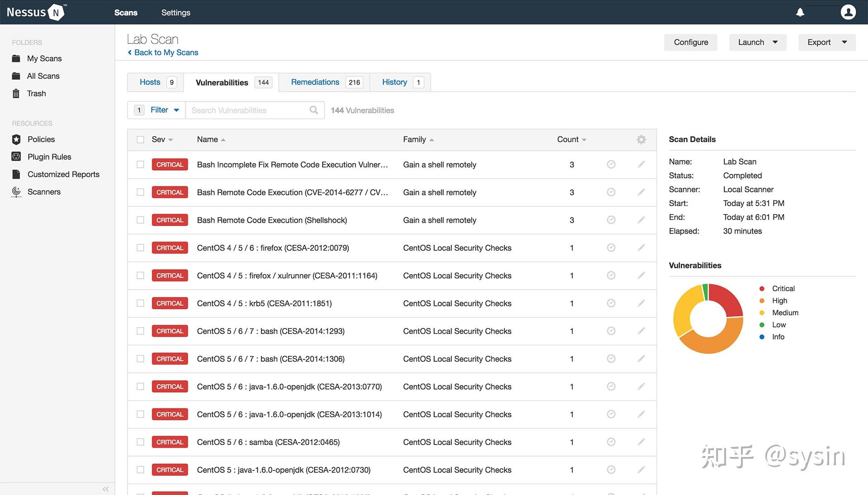Click the Nessus logo icon

tap(56, 12)
